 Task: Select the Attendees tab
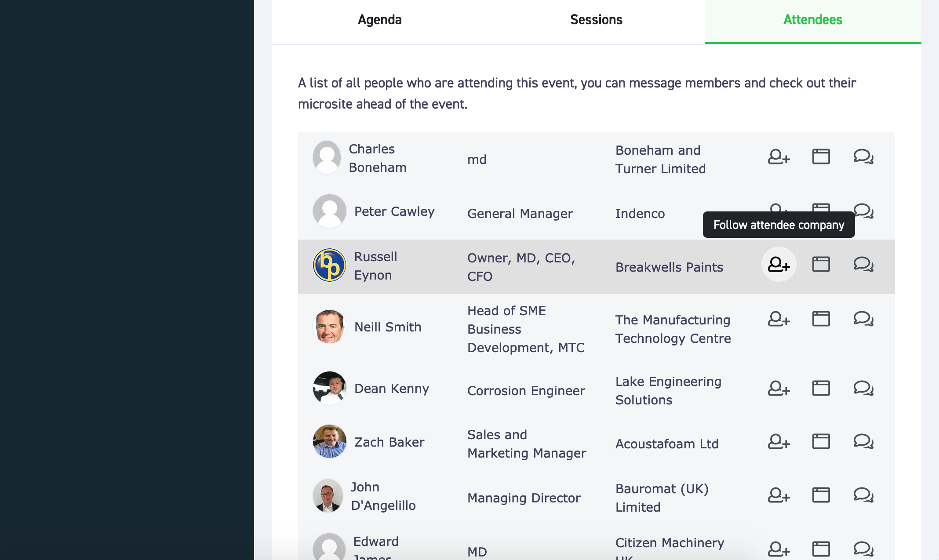click(x=813, y=20)
